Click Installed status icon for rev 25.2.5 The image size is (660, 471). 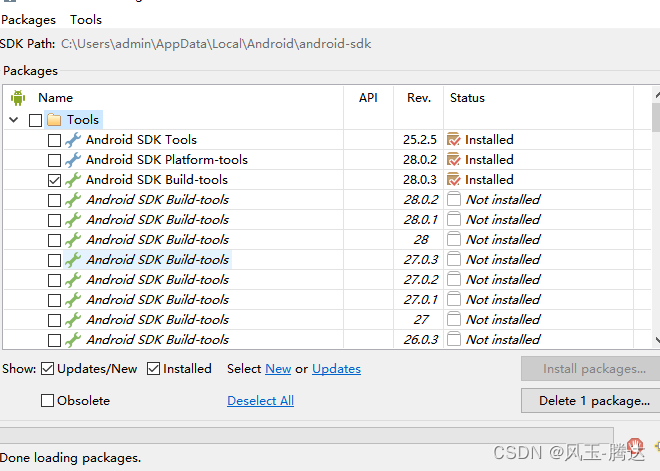pyautogui.click(x=453, y=139)
